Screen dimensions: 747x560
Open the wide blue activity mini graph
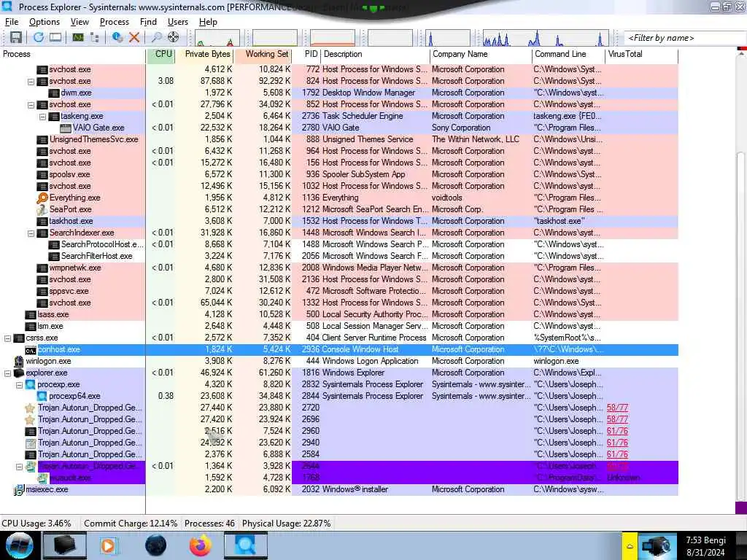[546, 38]
